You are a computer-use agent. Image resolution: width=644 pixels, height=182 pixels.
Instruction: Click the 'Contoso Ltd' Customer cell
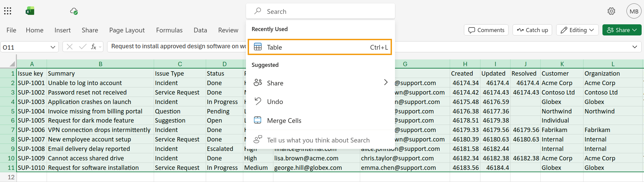[x=562, y=92]
